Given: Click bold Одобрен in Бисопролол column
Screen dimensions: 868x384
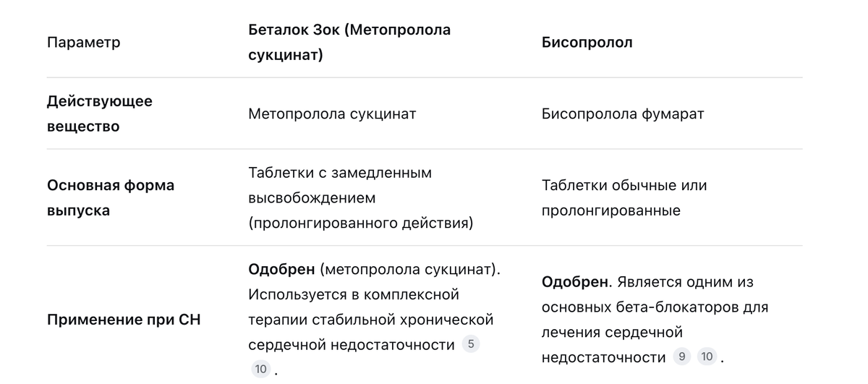Looking at the screenshot, I should pos(575,282).
